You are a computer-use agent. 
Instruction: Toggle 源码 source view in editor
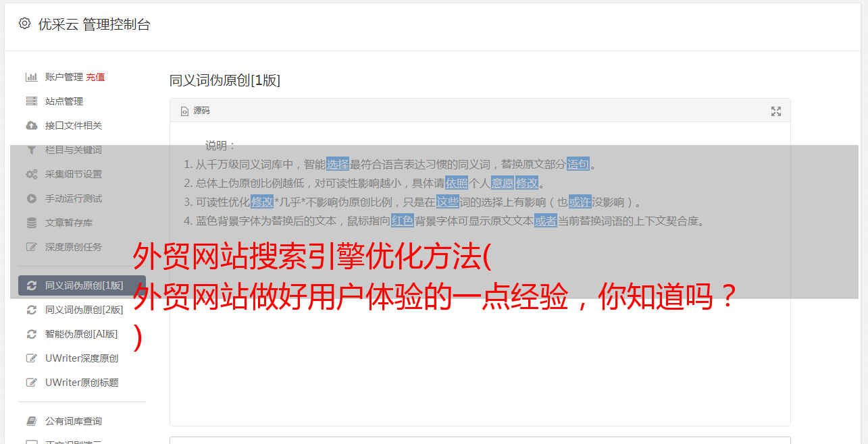[195, 111]
